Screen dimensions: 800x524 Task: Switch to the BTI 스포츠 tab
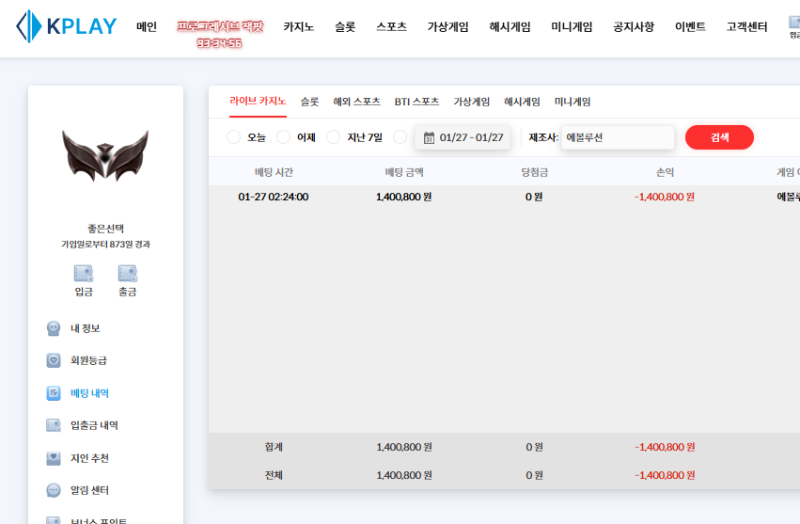click(x=416, y=102)
